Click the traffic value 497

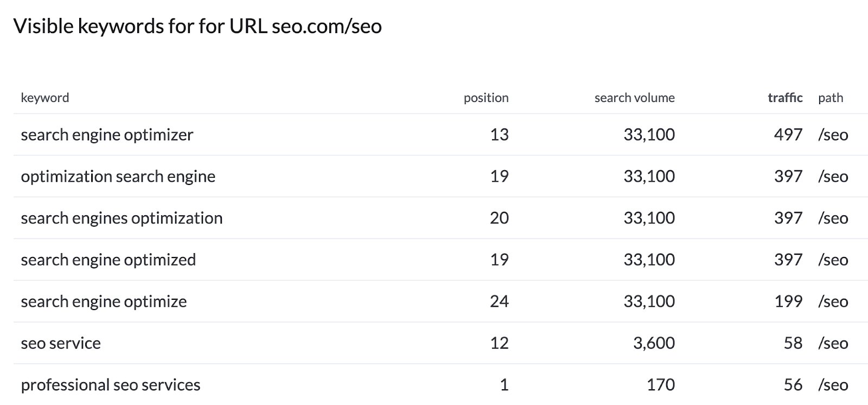click(788, 135)
